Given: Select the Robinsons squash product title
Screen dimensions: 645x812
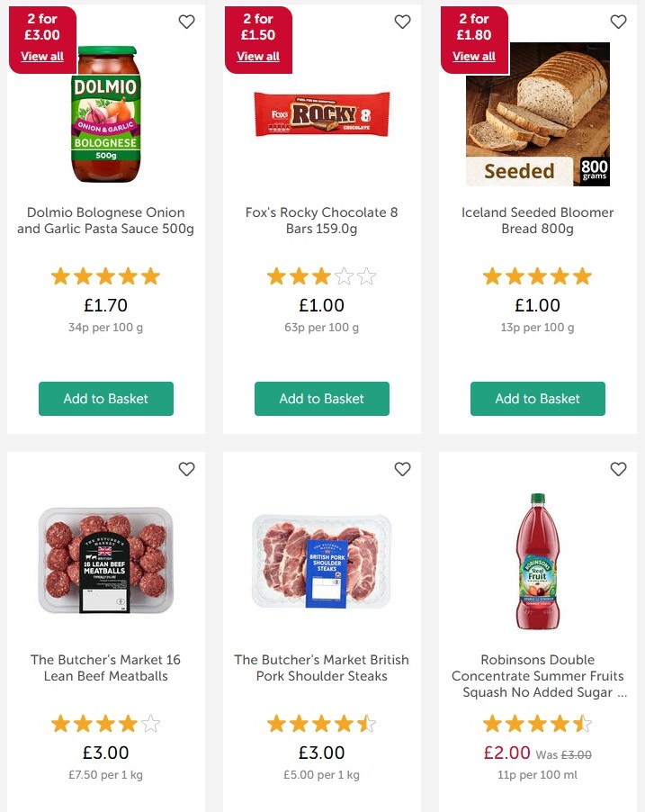Looking at the screenshot, I should coord(537,675).
